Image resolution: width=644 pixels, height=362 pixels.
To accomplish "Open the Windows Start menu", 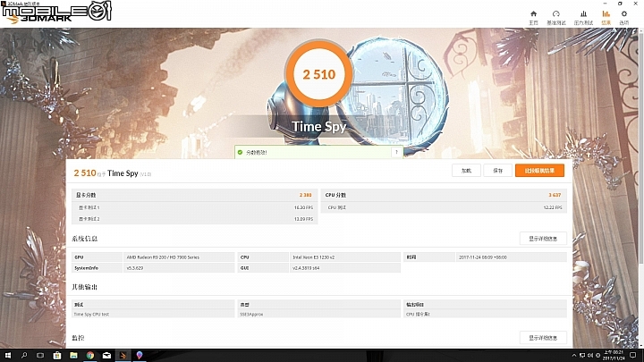I will click(7, 356).
